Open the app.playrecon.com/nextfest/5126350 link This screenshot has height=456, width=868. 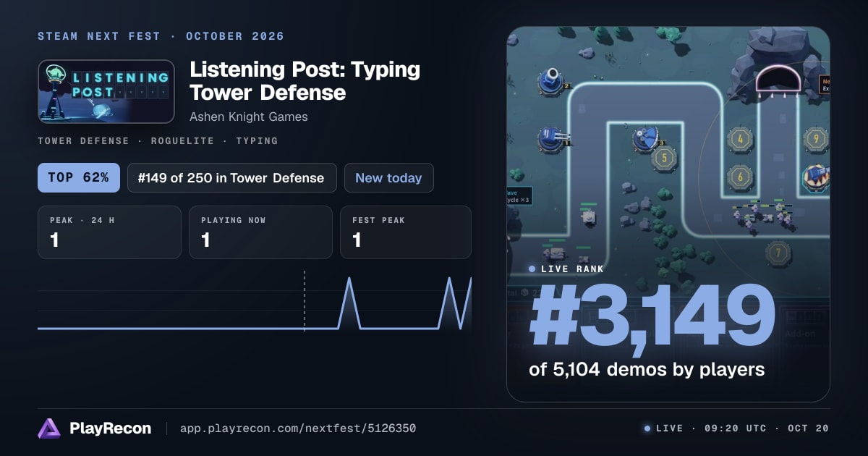click(298, 428)
